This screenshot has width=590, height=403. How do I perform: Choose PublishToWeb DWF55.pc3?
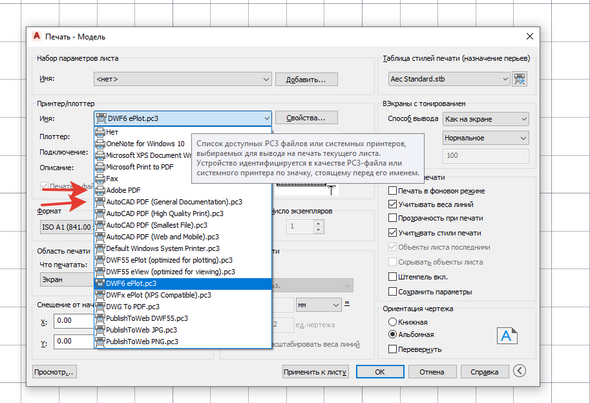tap(182, 318)
